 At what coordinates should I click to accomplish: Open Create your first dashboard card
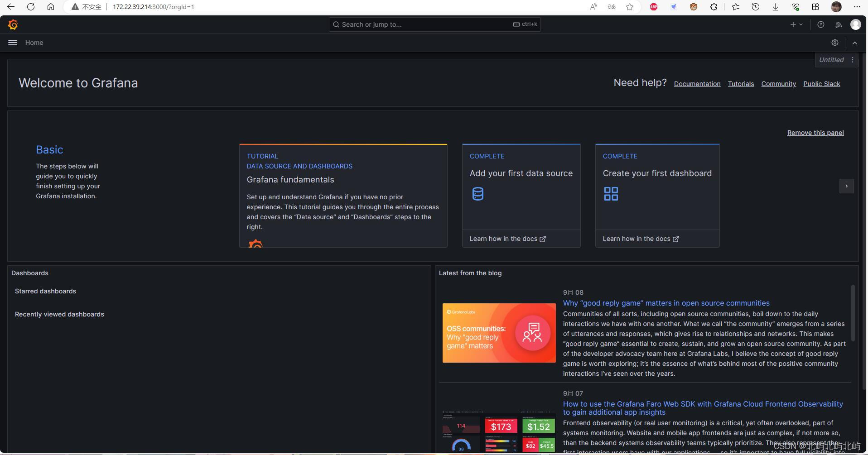point(657,196)
